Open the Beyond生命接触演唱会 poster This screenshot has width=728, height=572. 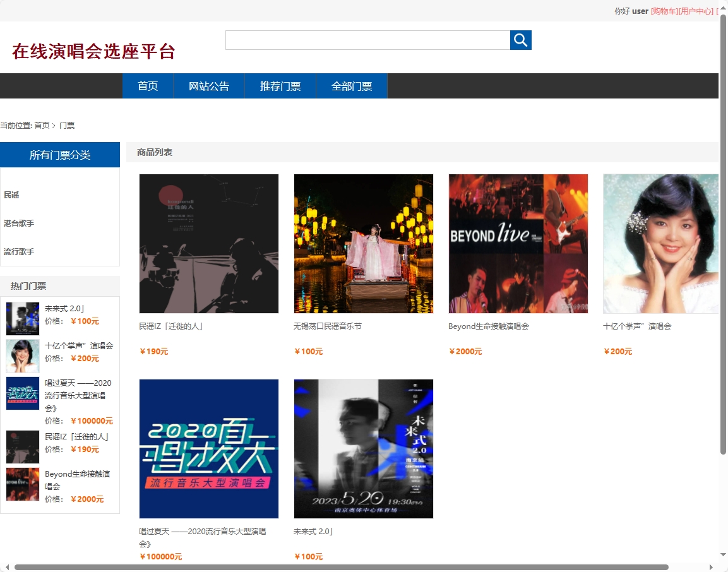coord(518,244)
